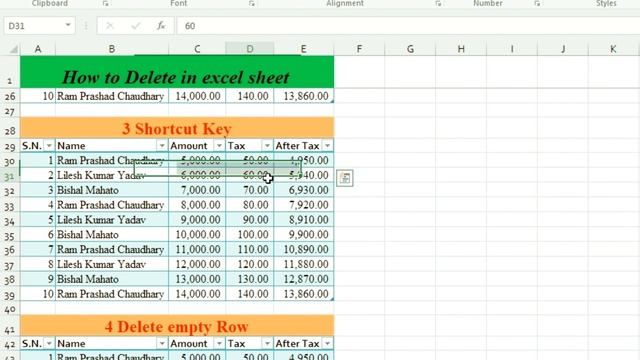Click the Insert Function fx icon
The height and width of the screenshot is (360, 640).
tap(161, 26)
